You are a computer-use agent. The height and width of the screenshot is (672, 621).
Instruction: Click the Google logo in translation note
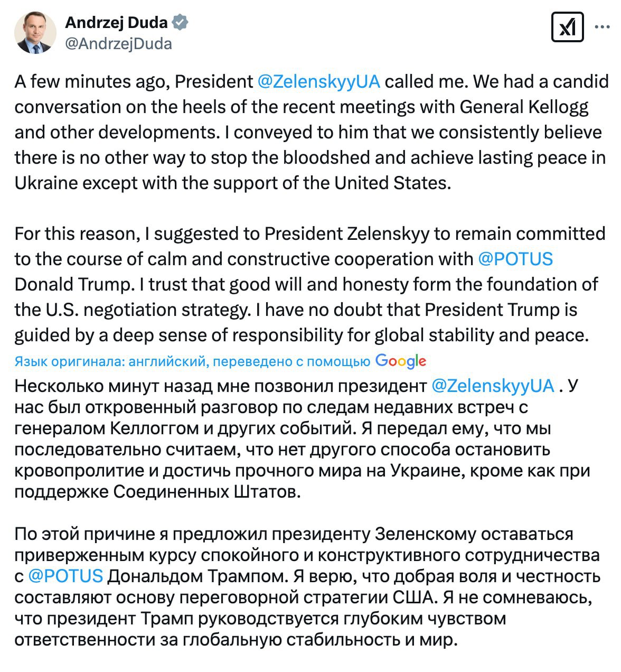[x=400, y=361]
